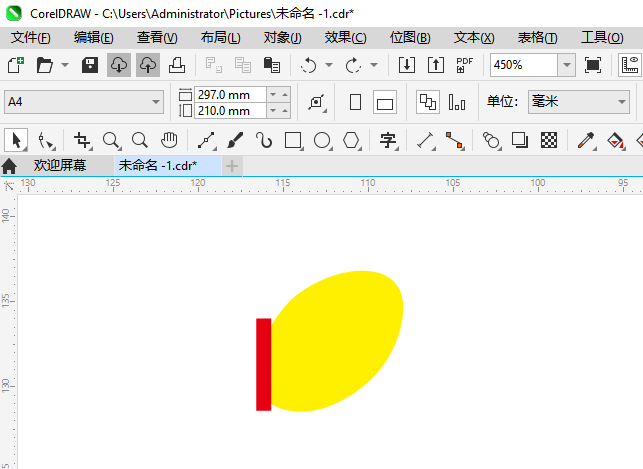Set portrait page orientation
Viewport: 643px width, 469px height.
356,102
